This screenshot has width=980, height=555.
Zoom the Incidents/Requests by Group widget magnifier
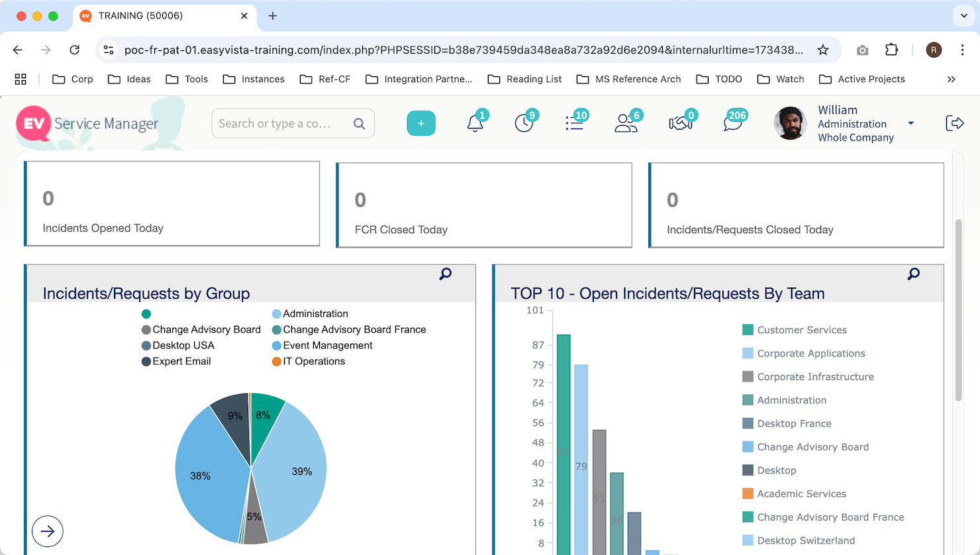click(444, 274)
